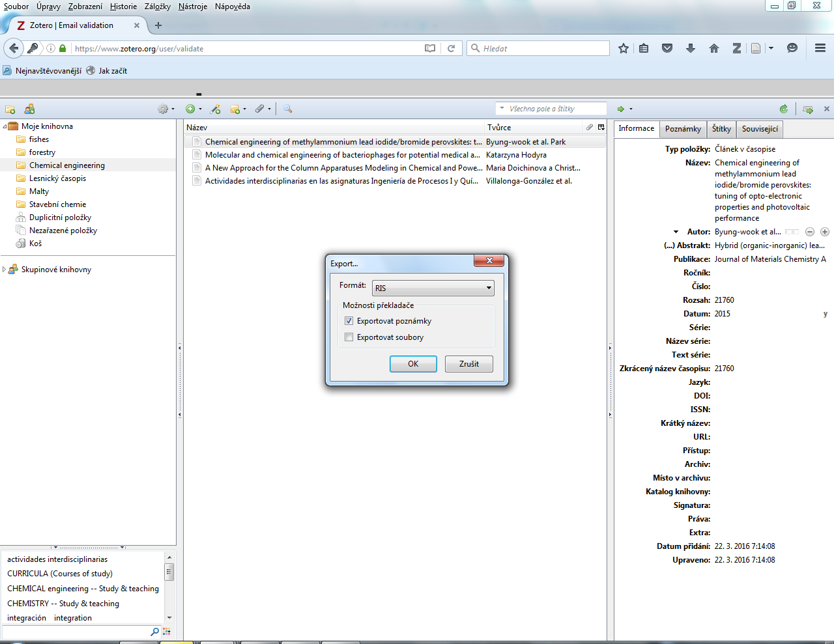The width and height of the screenshot is (834, 644).
Task: Click the Hledat browser search field
Action: pyautogui.click(x=538, y=48)
